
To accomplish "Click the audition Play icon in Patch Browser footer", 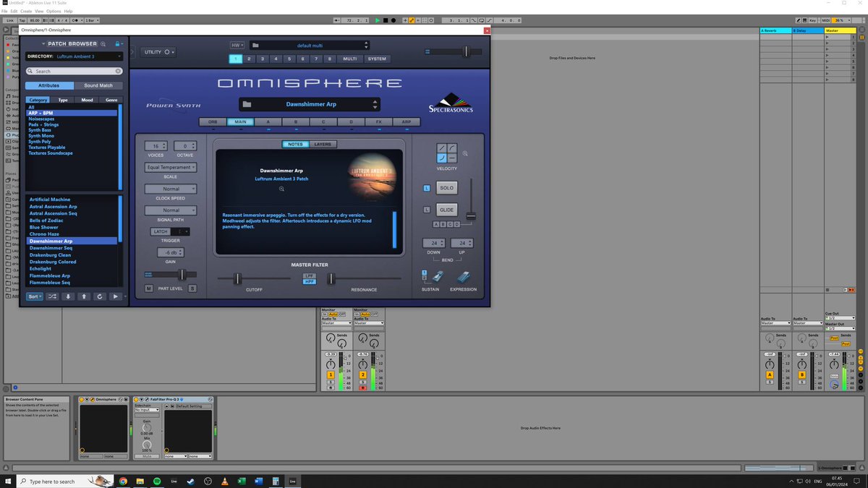I will click(114, 296).
